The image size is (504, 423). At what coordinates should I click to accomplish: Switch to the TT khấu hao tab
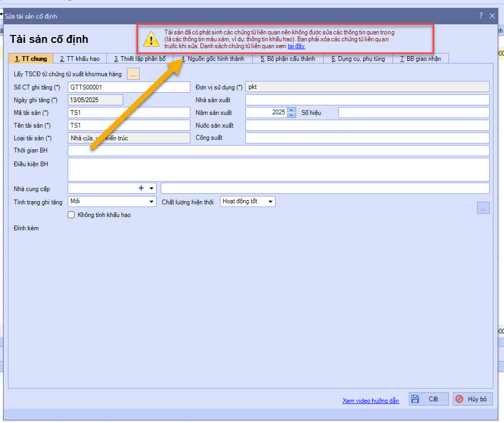pyautogui.click(x=80, y=59)
